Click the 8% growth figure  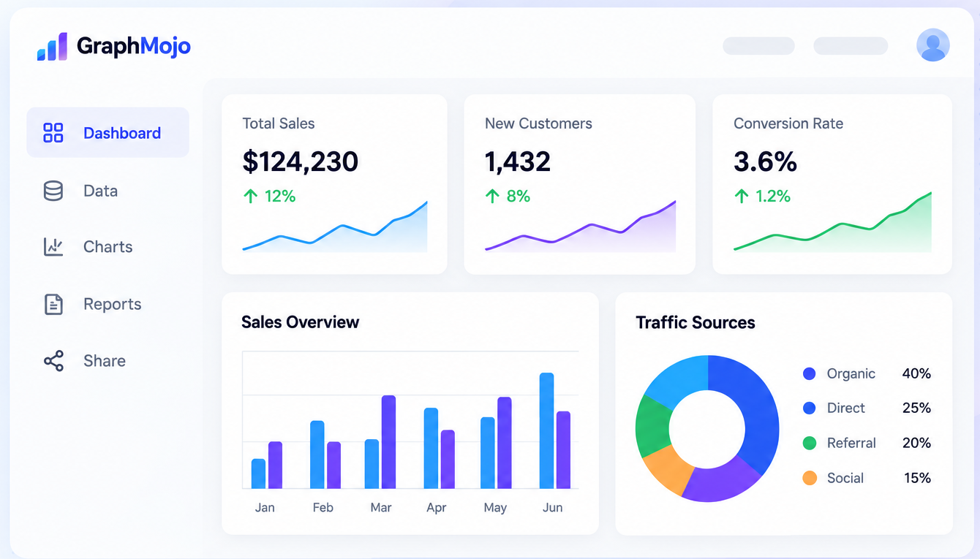[519, 196]
